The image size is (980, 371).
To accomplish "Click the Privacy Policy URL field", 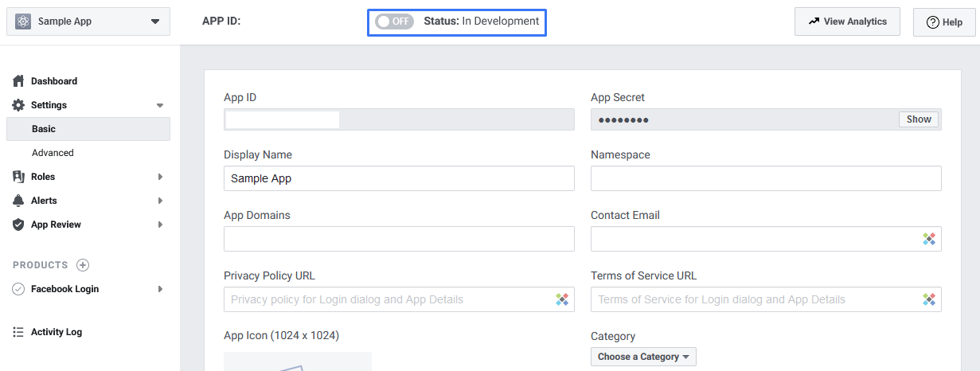I will click(x=399, y=299).
